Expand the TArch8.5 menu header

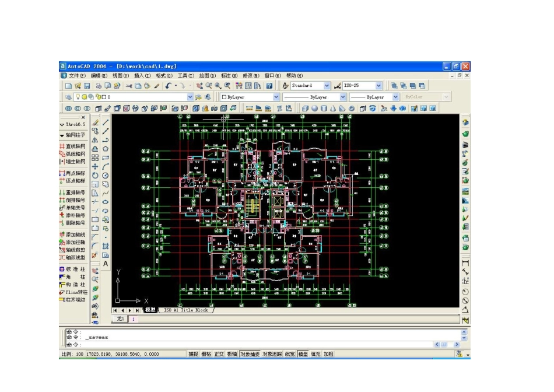73,124
